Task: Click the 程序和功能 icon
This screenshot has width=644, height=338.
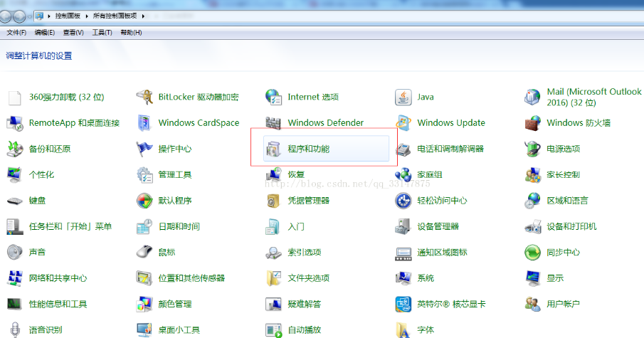Action: point(273,149)
